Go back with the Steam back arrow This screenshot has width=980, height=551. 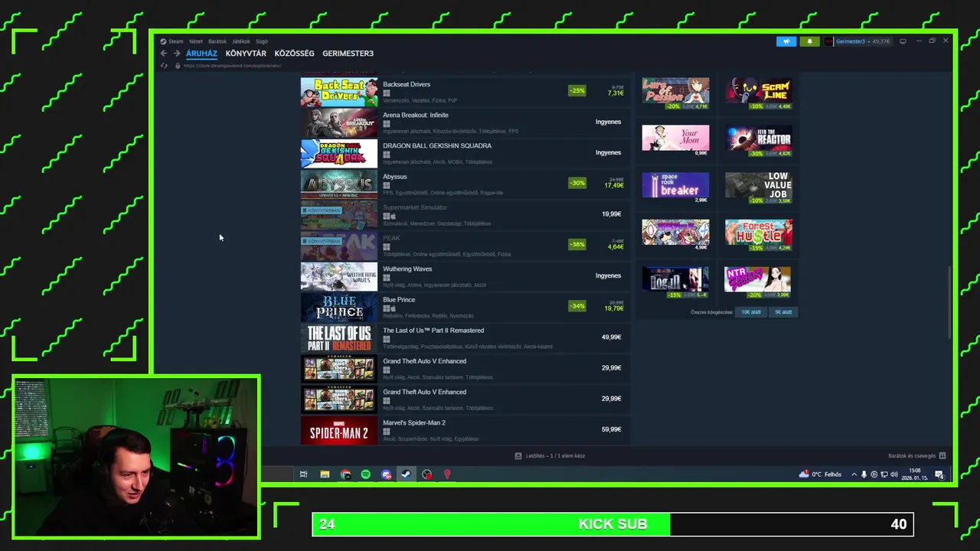[x=164, y=54]
